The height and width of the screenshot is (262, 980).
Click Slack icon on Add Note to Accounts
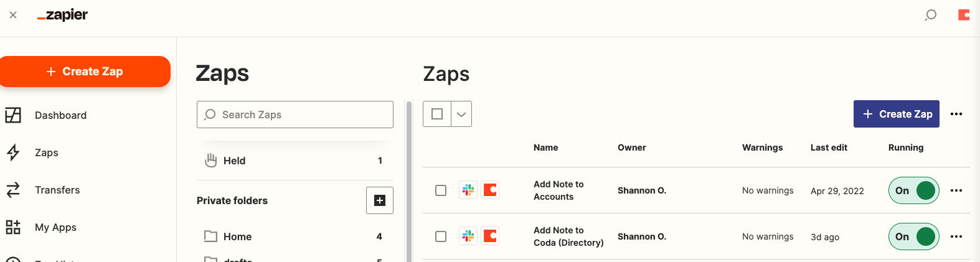468,190
